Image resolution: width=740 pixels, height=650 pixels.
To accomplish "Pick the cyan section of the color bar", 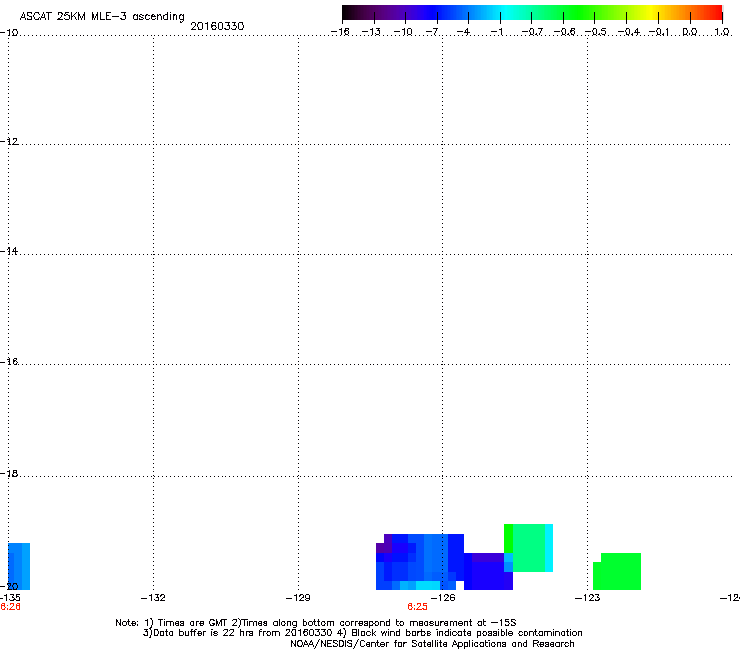I will coord(505,13).
